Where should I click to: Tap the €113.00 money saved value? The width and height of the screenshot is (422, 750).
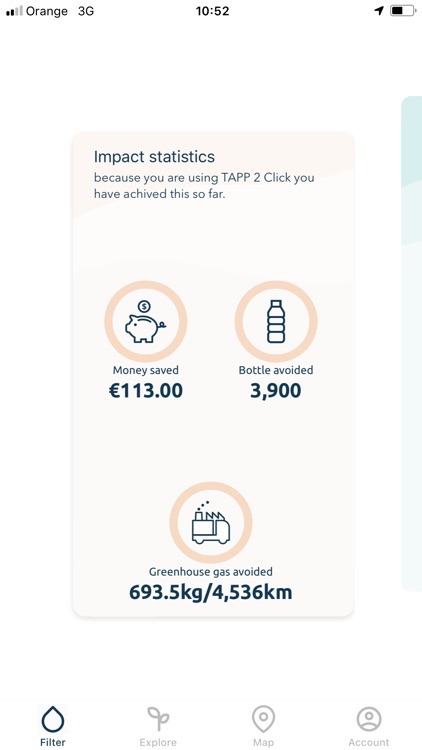click(x=145, y=391)
